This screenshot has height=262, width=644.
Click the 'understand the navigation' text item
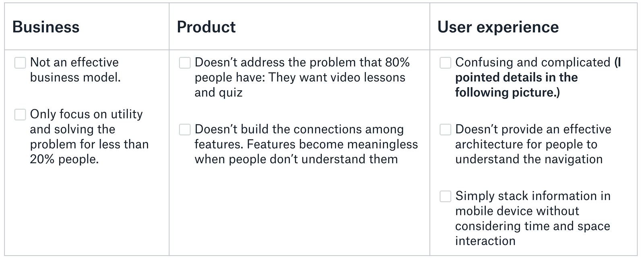point(528,159)
